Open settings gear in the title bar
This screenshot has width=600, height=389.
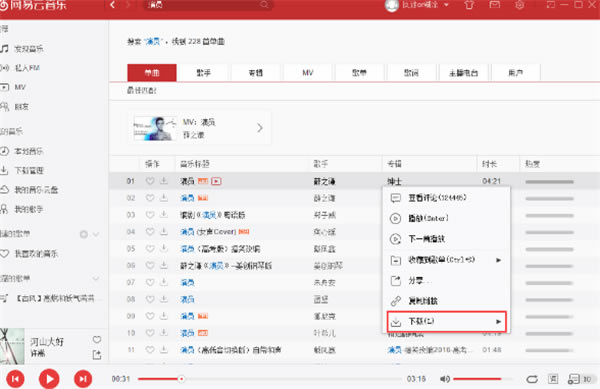coord(520,5)
